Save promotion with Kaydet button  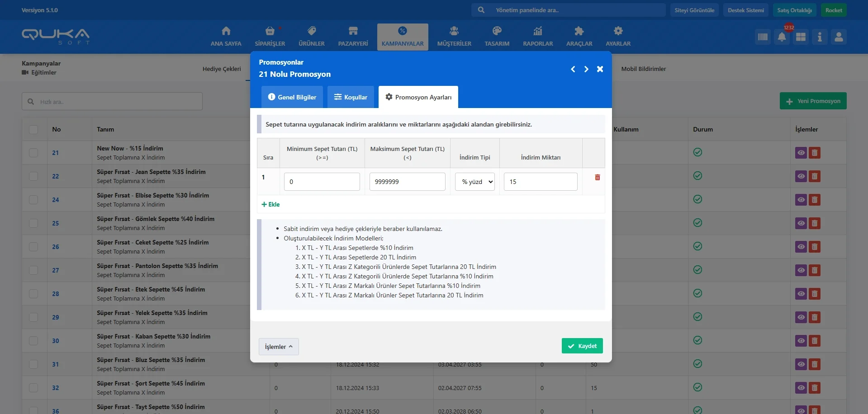click(x=582, y=346)
